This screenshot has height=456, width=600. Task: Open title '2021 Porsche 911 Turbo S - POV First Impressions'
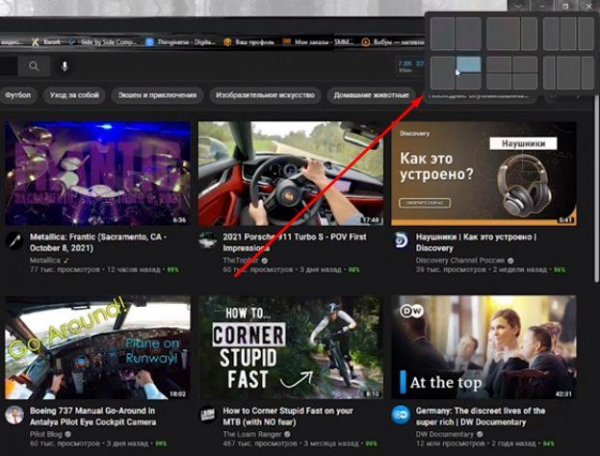pos(295,243)
